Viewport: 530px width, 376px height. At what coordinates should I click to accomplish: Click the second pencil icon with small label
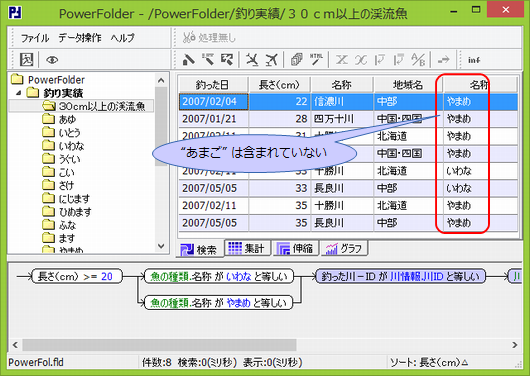click(208, 60)
